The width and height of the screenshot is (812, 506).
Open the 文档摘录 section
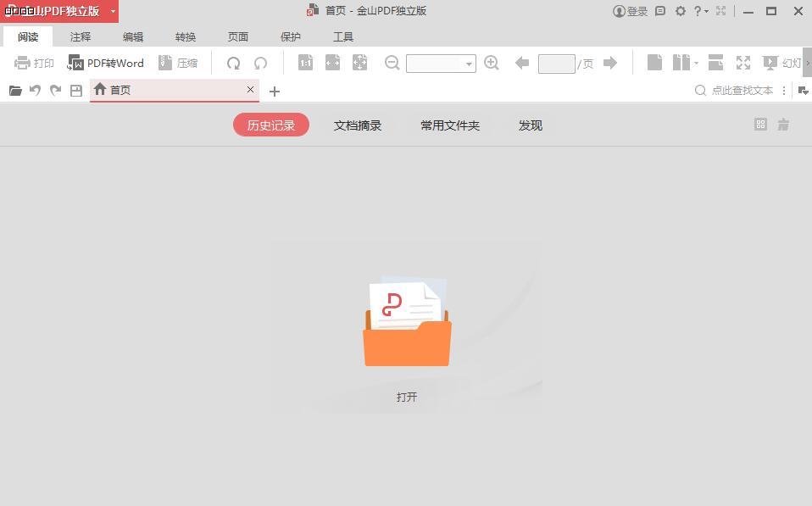358,125
